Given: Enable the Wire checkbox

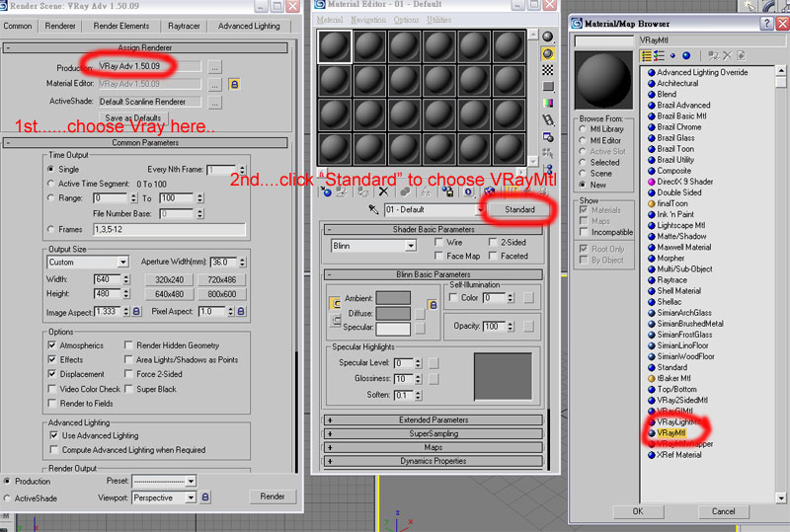Looking at the screenshot, I should coord(438,242).
